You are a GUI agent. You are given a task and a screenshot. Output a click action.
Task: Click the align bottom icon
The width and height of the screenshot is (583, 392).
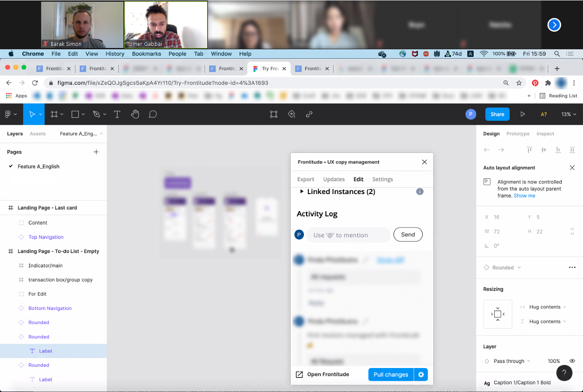click(x=558, y=150)
